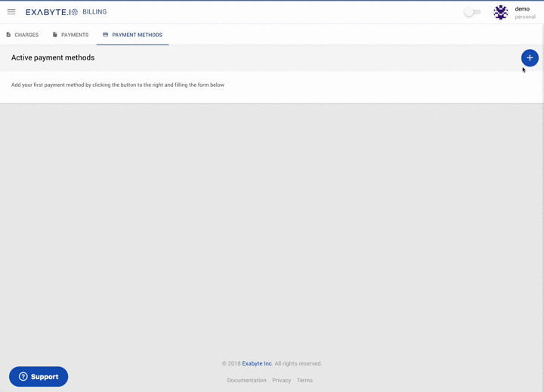The height and width of the screenshot is (392, 544).
Task: Toggle the switch in the top header
Action: 472,12
